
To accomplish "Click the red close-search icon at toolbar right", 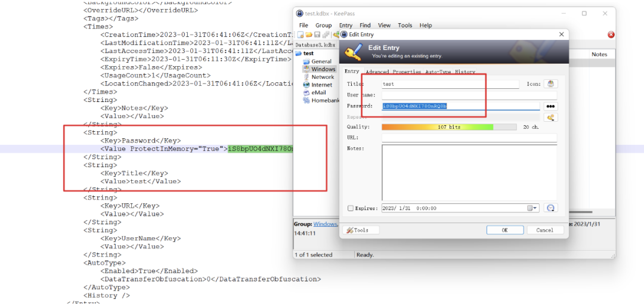I will pos(611,35).
